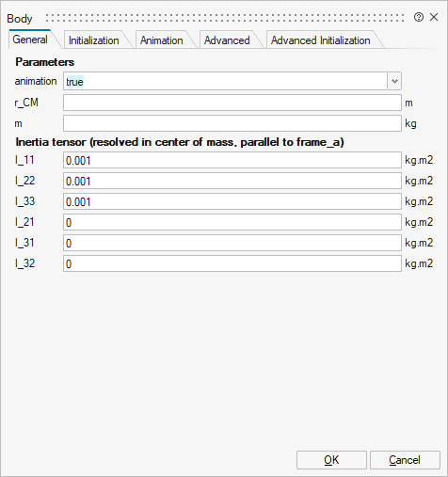Screen dimensions: 448x477
Task: Dismiss dialog with Cancel button
Action: [405, 460]
